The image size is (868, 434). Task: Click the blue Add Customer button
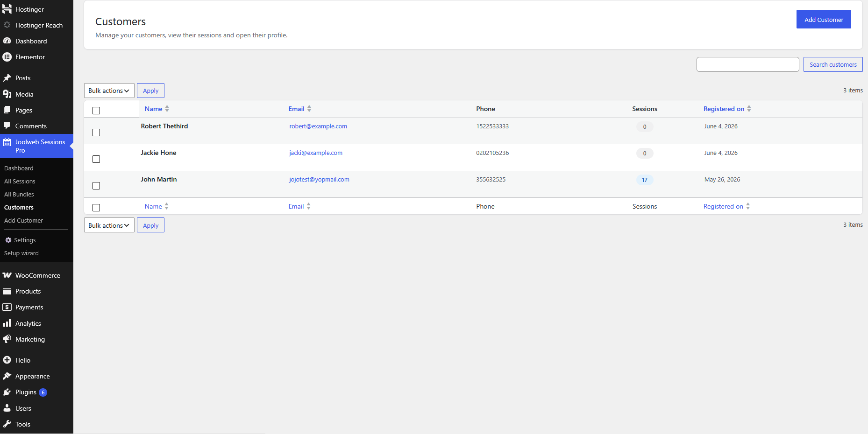click(824, 19)
